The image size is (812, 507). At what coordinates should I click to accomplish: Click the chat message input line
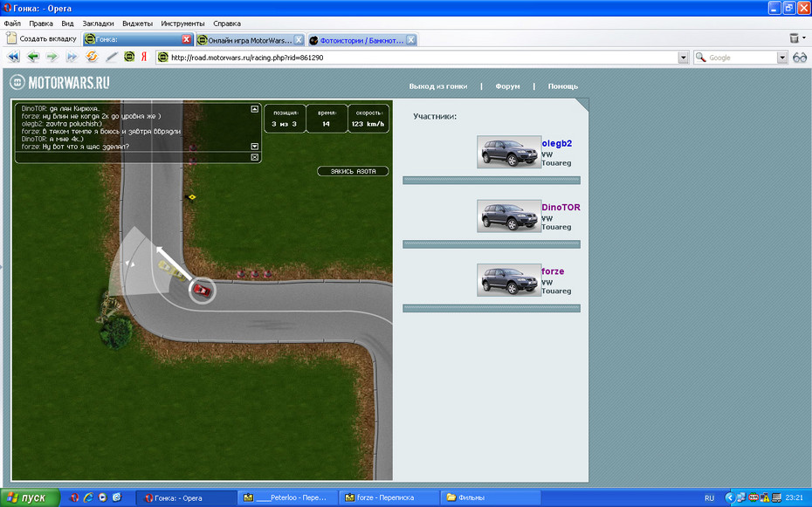click(134, 157)
